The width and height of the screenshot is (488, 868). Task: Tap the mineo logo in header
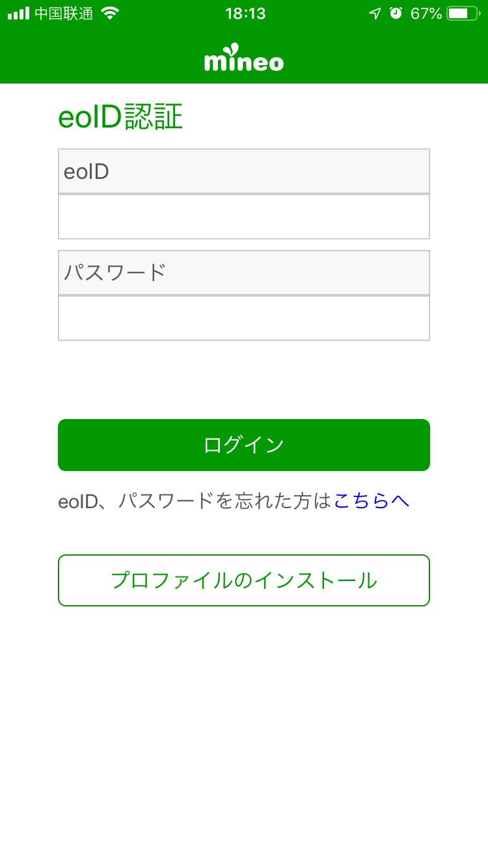[243, 59]
